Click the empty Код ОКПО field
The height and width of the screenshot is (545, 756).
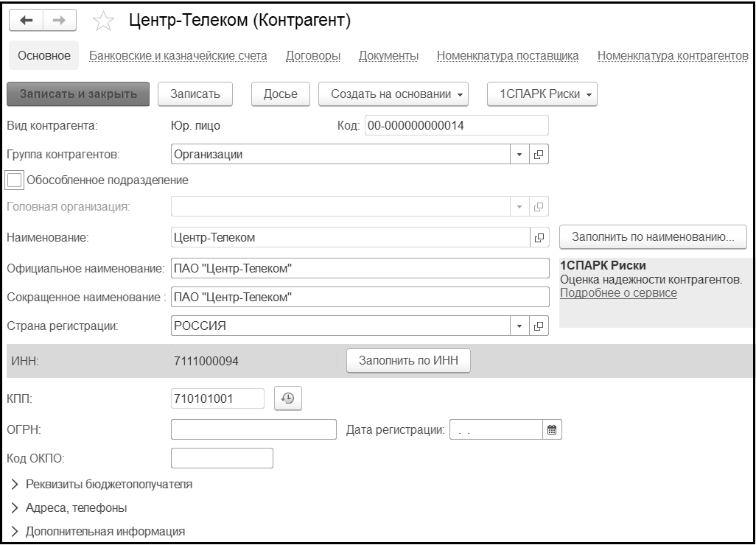click(222, 458)
